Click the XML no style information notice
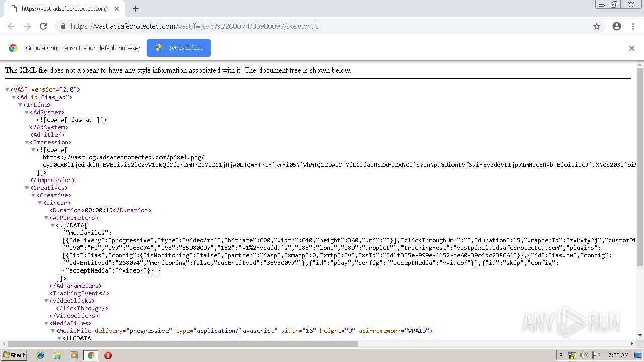This screenshot has width=644, height=362. pyautogui.click(x=178, y=70)
